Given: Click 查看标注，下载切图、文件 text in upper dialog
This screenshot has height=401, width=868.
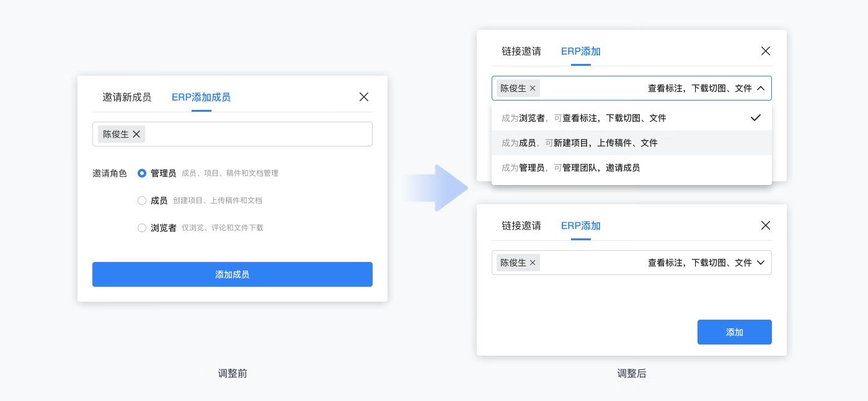Looking at the screenshot, I should point(700,88).
